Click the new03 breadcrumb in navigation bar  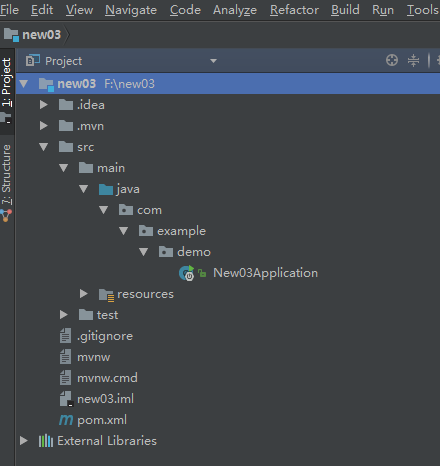point(41,35)
